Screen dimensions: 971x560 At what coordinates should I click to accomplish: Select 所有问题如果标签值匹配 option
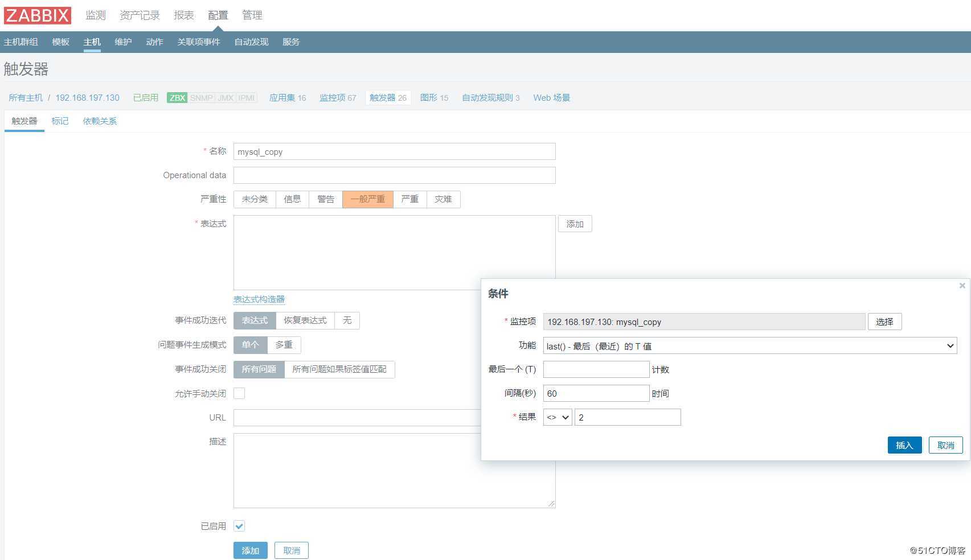tap(339, 369)
